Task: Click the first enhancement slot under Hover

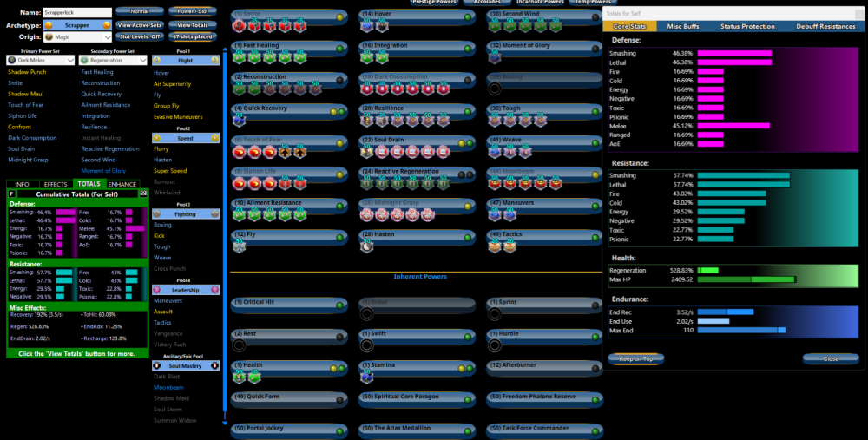Action: click(368, 26)
